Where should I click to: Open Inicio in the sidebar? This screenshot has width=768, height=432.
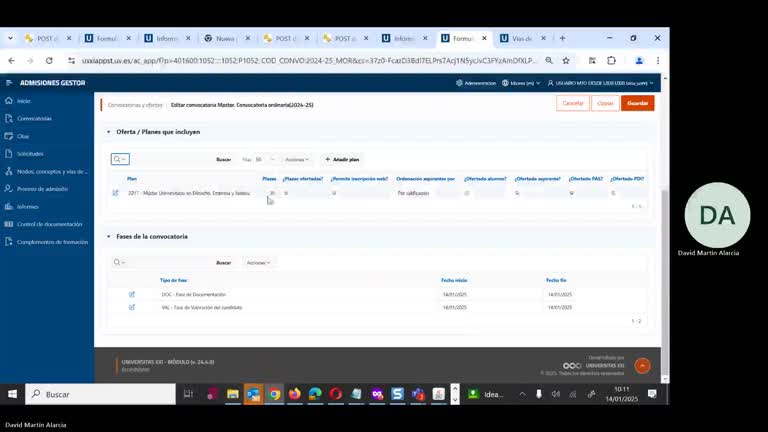(24, 101)
